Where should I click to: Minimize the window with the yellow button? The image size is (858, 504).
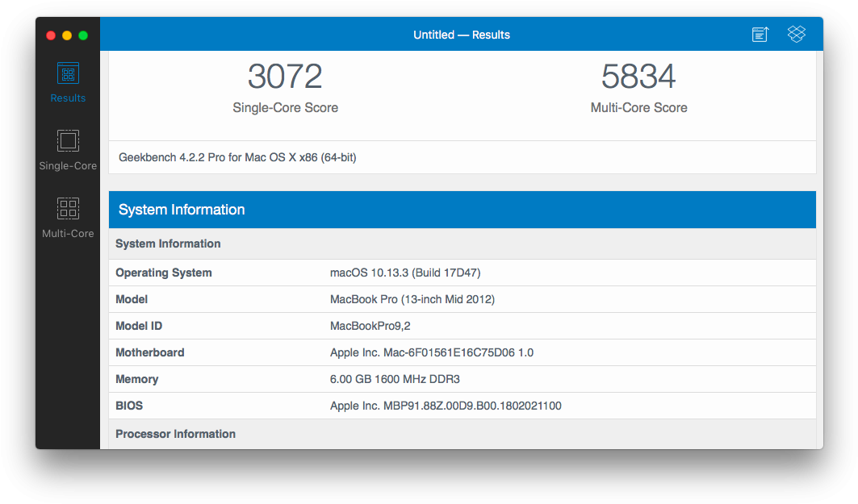click(67, 35)
